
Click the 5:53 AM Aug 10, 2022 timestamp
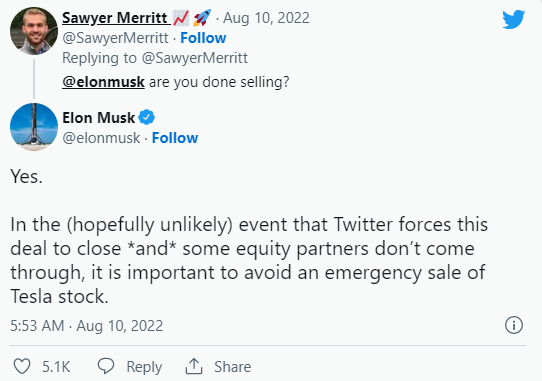point(86,326)
